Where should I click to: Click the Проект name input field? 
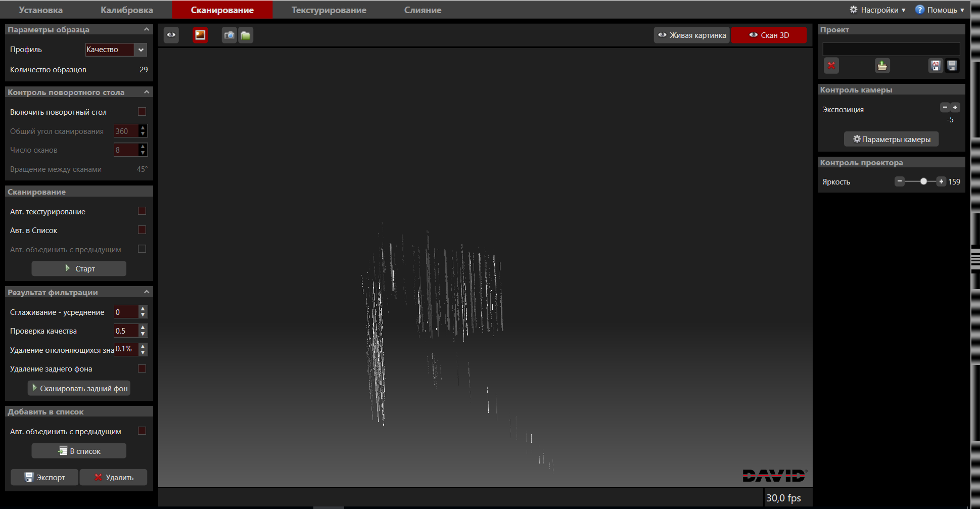pyautogui.click(x=891, y=49)
